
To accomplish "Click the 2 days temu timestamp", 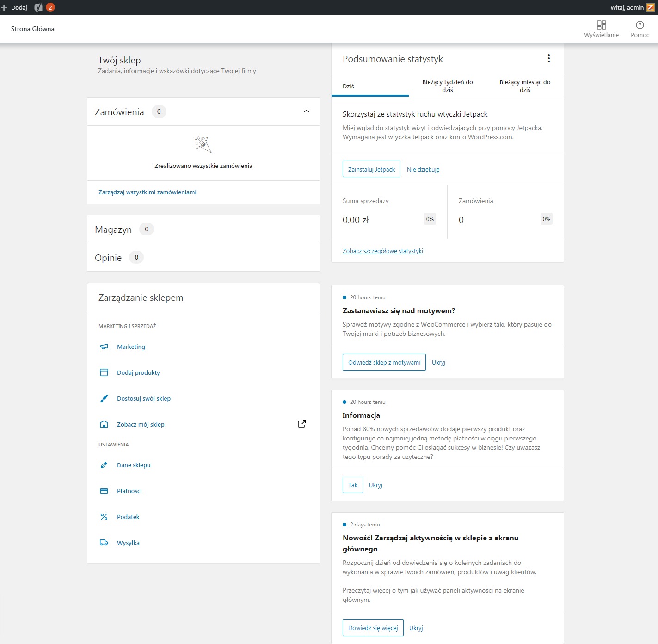I will tap(365, 525).
